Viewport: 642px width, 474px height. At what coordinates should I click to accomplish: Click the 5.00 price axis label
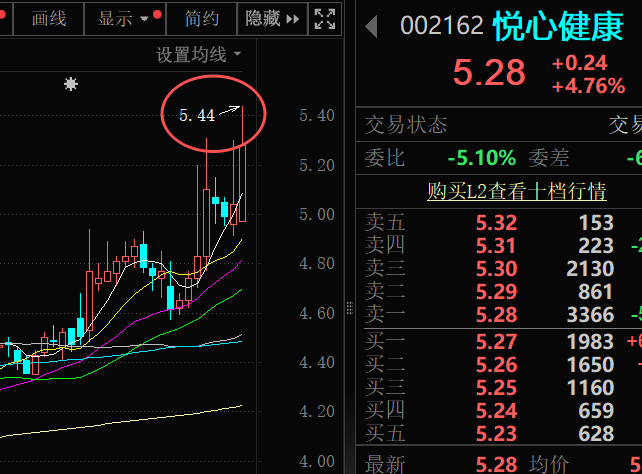click(317, 214)
